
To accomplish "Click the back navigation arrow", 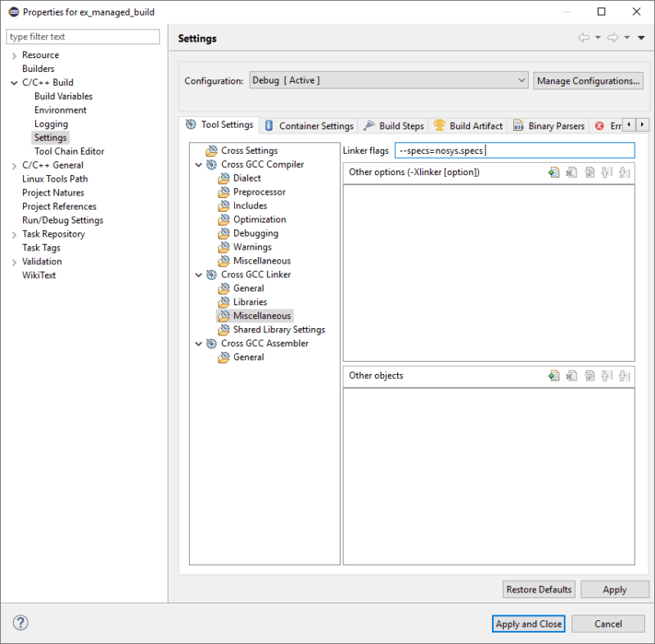I will (583, 37).
